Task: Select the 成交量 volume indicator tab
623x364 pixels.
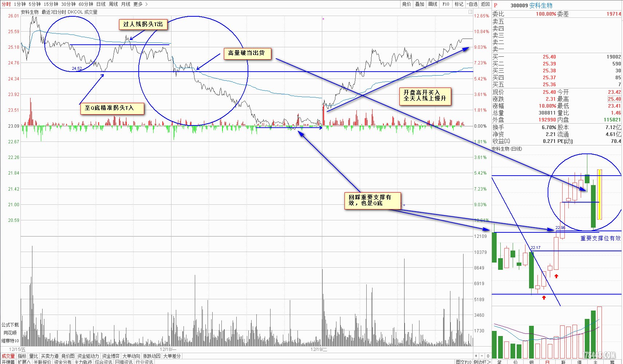Action: [8, 356]
